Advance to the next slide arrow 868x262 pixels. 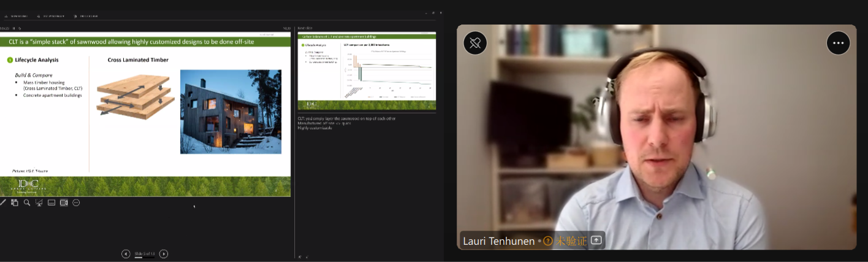[164, 254]
